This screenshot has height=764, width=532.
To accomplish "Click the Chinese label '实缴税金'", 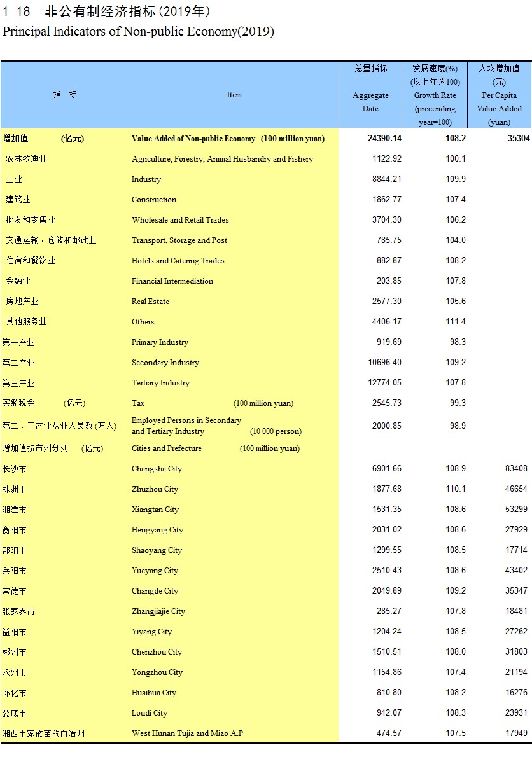I will [x=18, y=403].
